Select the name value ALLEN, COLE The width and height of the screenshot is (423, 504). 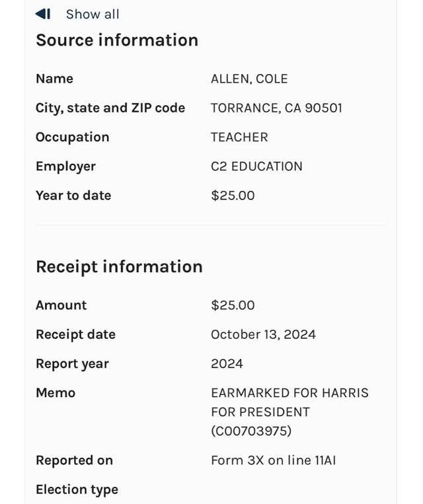pyautogui.click(x=249, y=79)
